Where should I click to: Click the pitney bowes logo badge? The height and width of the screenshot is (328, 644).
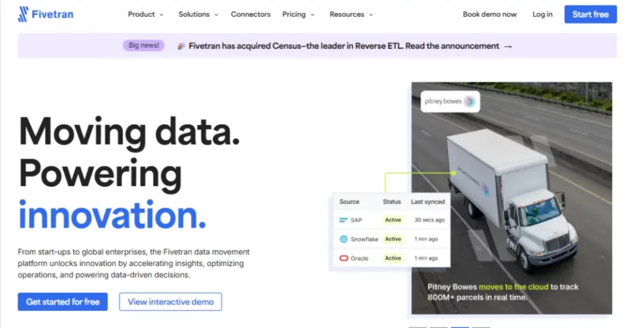tap(450, 101)
